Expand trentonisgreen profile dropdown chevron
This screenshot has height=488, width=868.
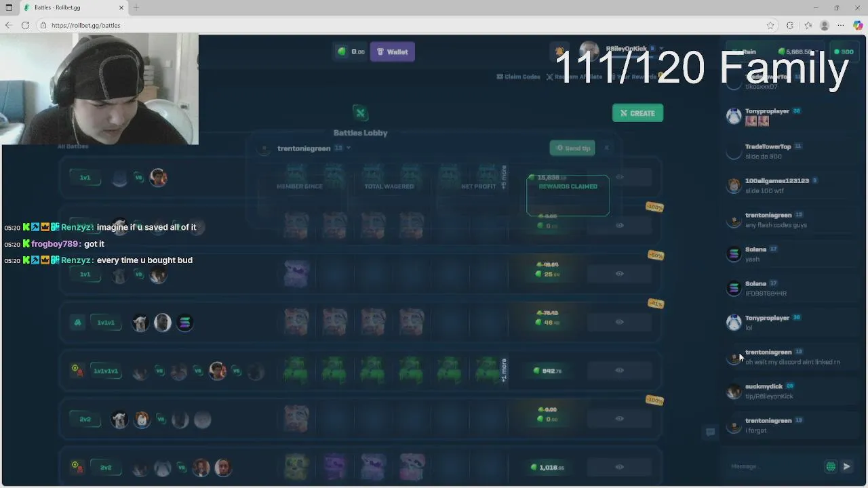pos(349,148)
